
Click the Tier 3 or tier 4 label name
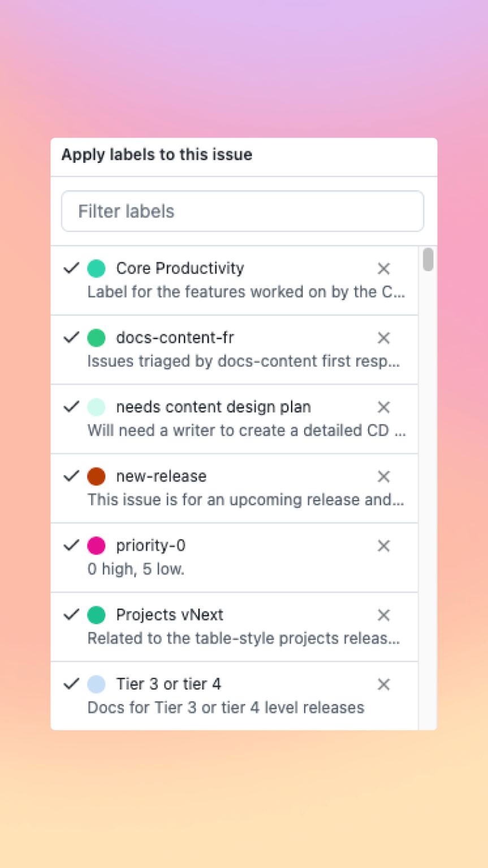click(x=169, y=684)
